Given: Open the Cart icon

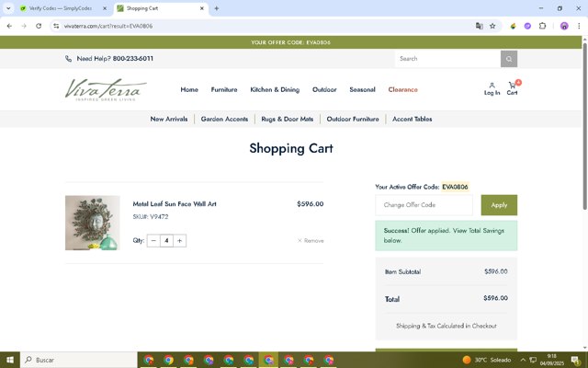Looking at the screenshot, I should [513, 88].
